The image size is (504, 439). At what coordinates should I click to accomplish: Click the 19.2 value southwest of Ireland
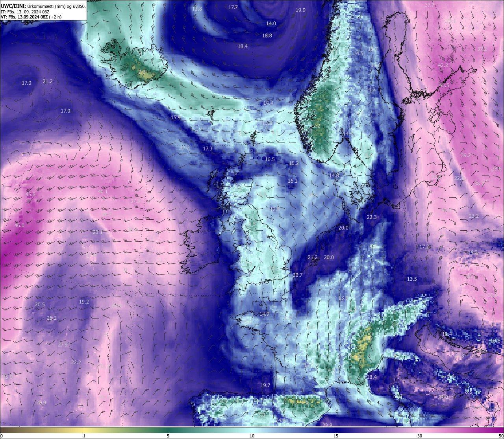pyautogui.click(x=84, y=302)
